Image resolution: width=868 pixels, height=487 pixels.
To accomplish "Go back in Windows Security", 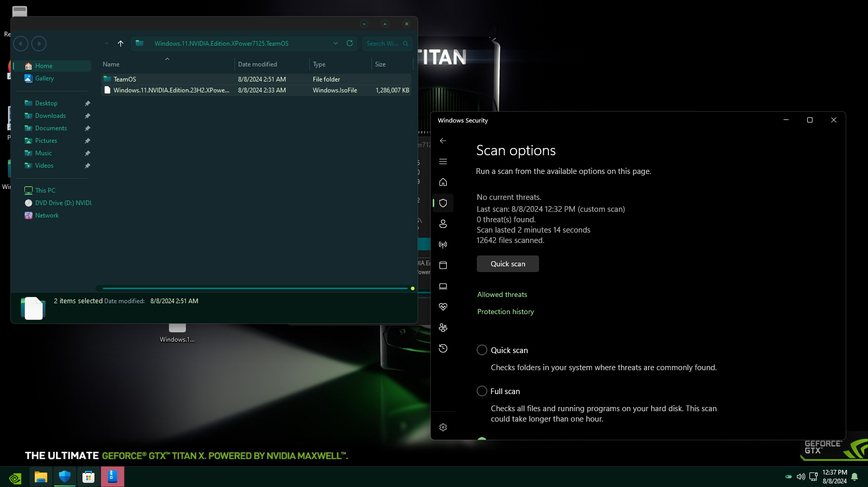I will [443, 141].
